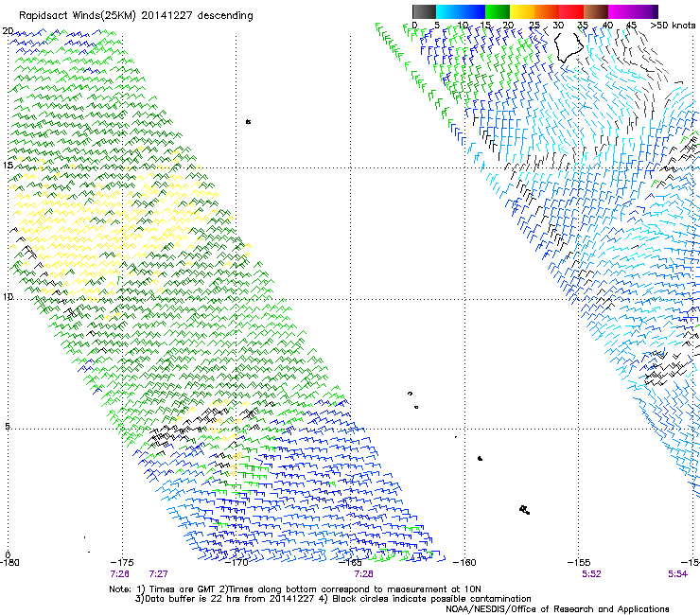Select the '25' label under the color legend
The width and height of the screenshot is (700, 615).
pos(534,26)
